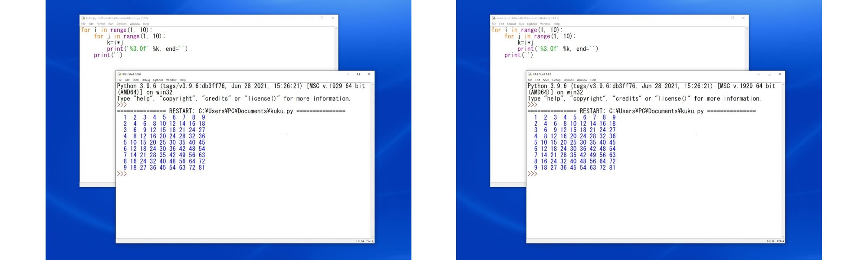Click 'k=i*j' line in left-copy kuku.py editor

[115, 42]
